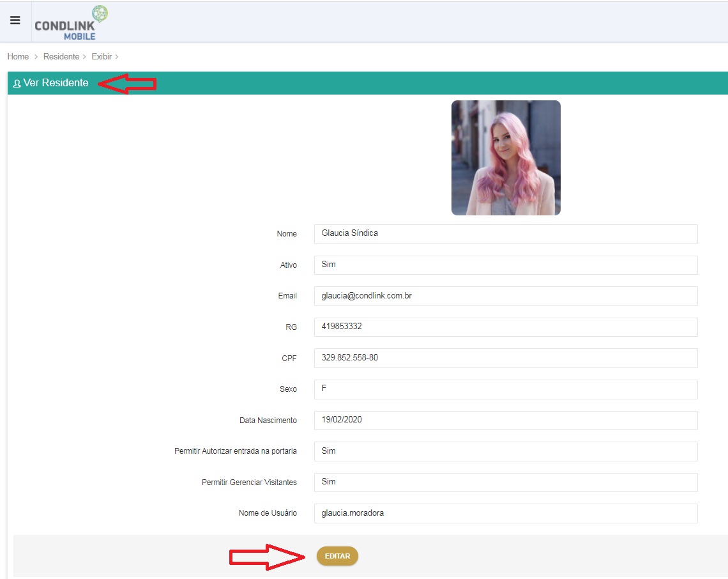Click the Condlink Mobile logo
Viewport: 728px width, 579px height.
point(72,23)
